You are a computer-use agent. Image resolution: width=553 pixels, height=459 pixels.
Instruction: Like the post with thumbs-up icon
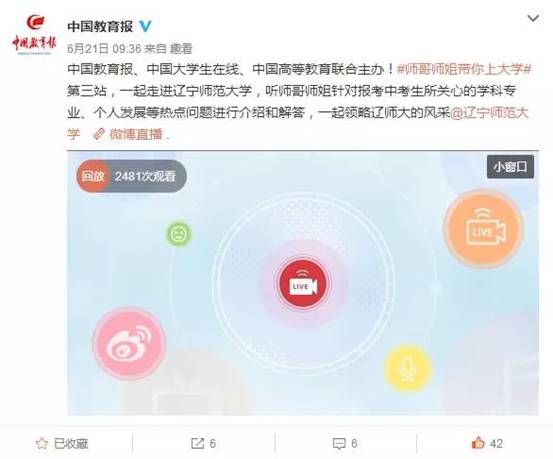click(487, 443)
